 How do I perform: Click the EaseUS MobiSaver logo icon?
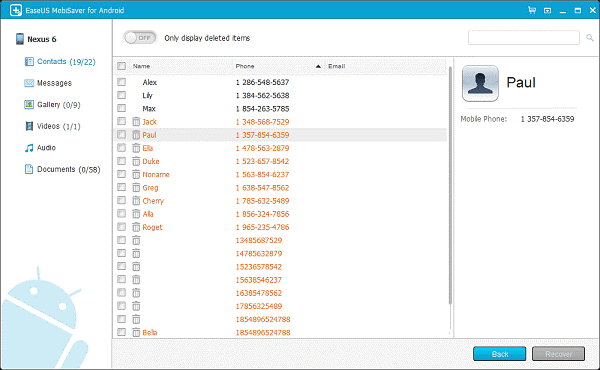click(16, 10)
